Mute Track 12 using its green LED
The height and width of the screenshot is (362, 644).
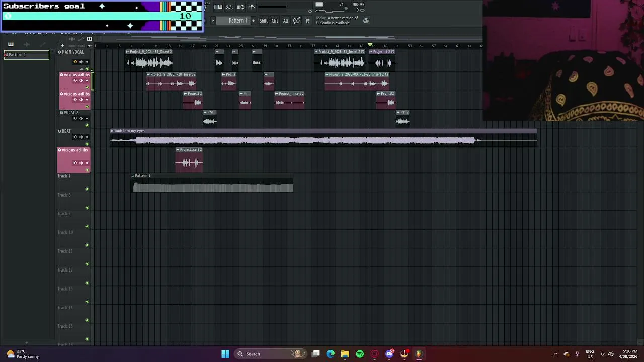coord(87,283)
